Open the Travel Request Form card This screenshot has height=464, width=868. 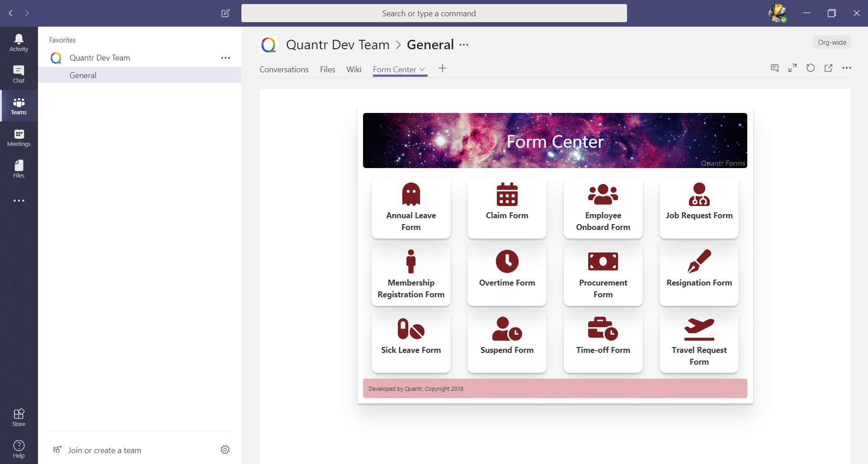[x=699, y=342]
